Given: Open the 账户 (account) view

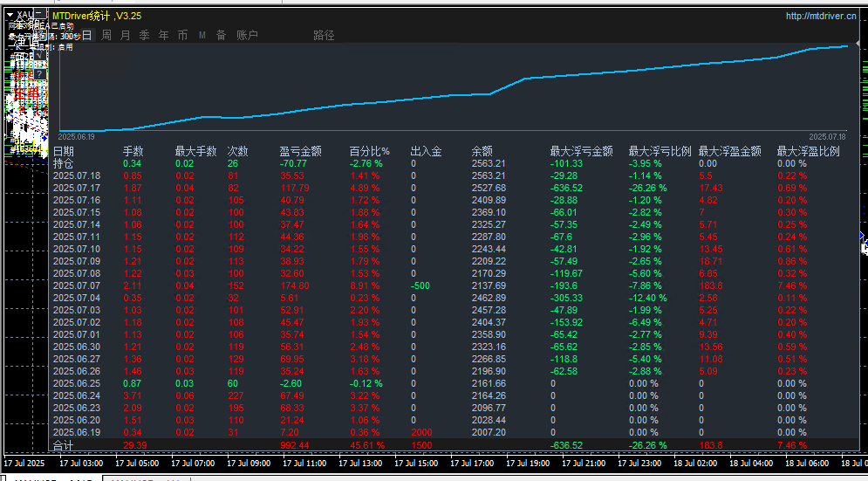Looking at the screenshot, I should [247, 35].
